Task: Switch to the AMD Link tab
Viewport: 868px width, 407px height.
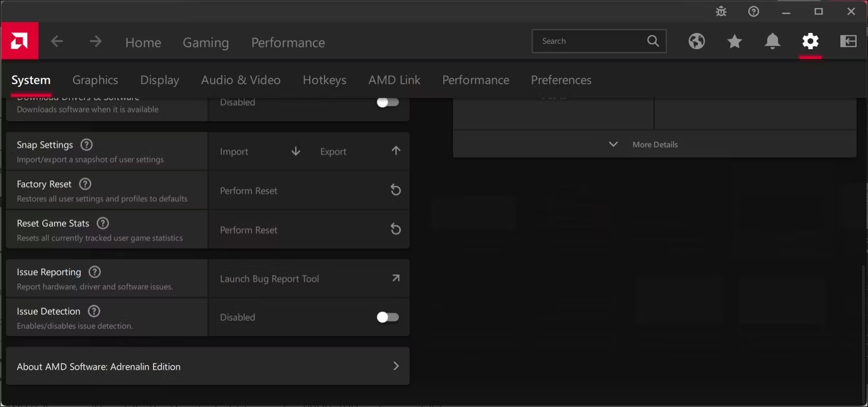Action: [394, 80]
